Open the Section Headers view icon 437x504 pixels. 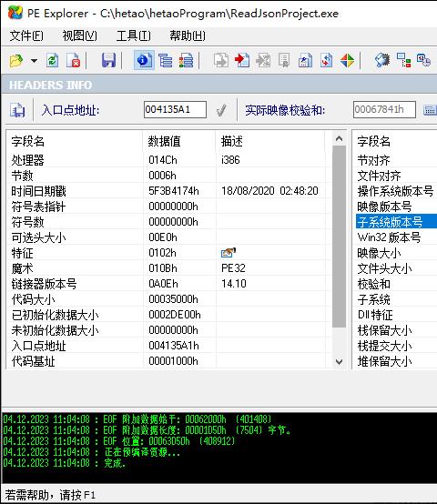pos(186,60)
